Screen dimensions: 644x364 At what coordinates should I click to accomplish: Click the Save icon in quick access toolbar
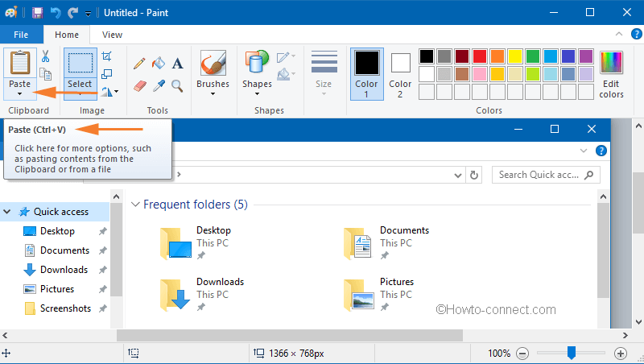(x=37, y=13)
